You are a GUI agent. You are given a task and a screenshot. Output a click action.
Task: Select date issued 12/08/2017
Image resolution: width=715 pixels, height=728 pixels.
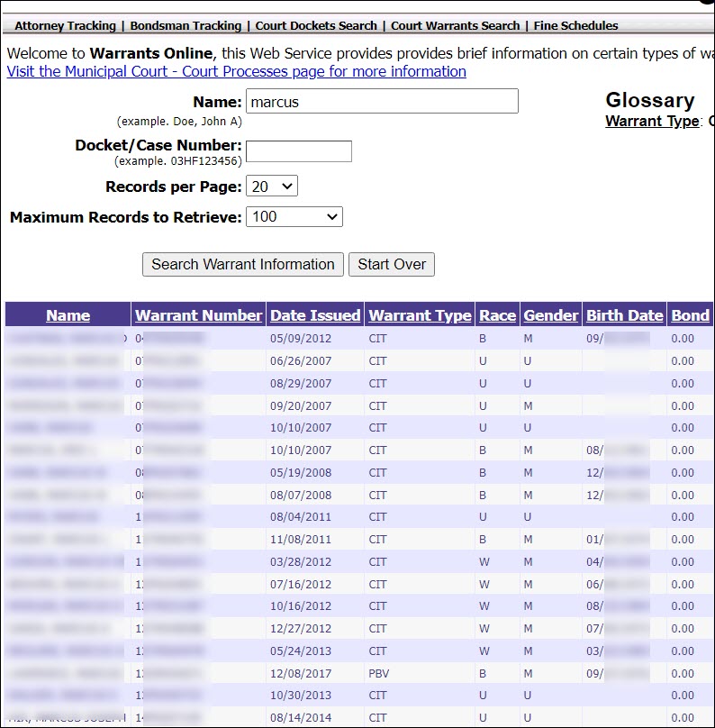click(301, 673)
